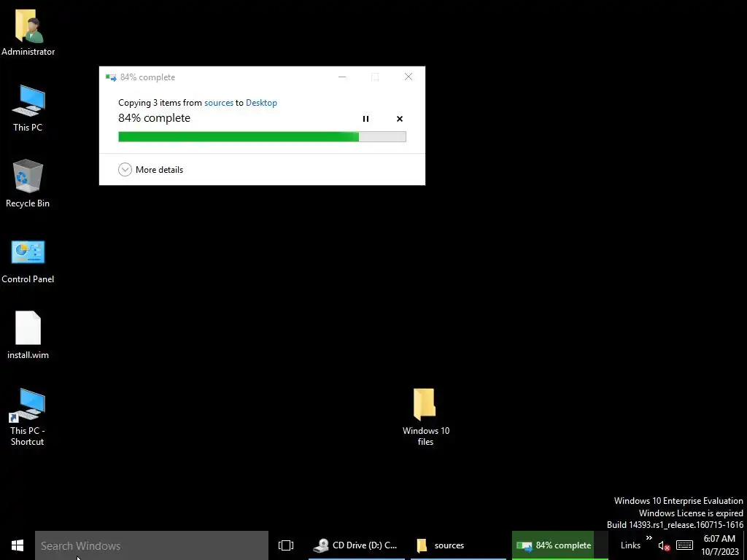This screenshot has width=747, height=560.
Task: Click the green copy progress bar
Action: tap(262, 137)
